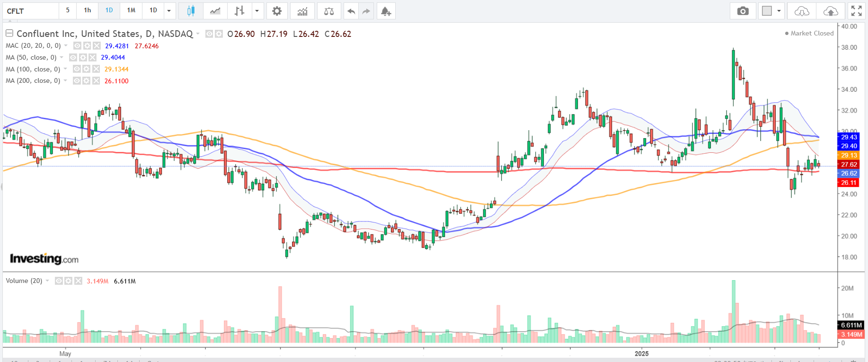Remove the MA (100, close, 0) indicator
This screenshot has height=362, width=868.
point(96,69)
